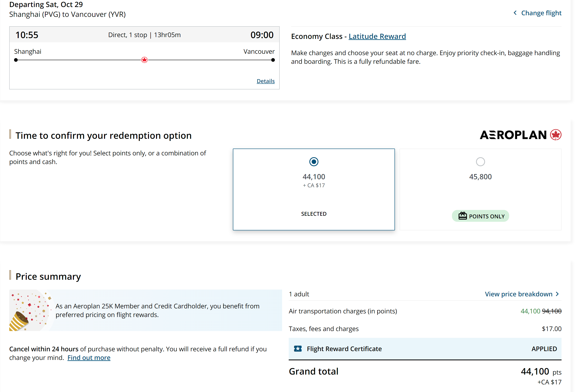Open the Find out more link
The height and width of the screenshot is (392, 576).
click(89, 358)
